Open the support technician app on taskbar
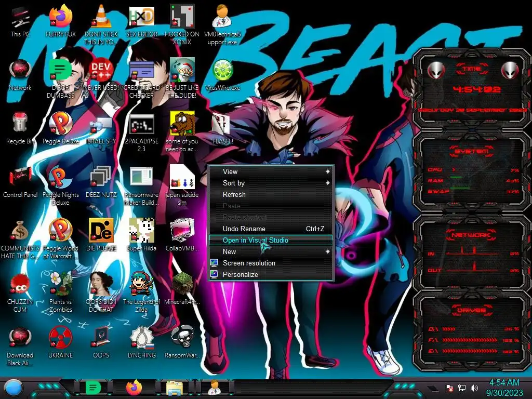Image resolution: width=532 pixels, height=399 pixels. (215, 388)
